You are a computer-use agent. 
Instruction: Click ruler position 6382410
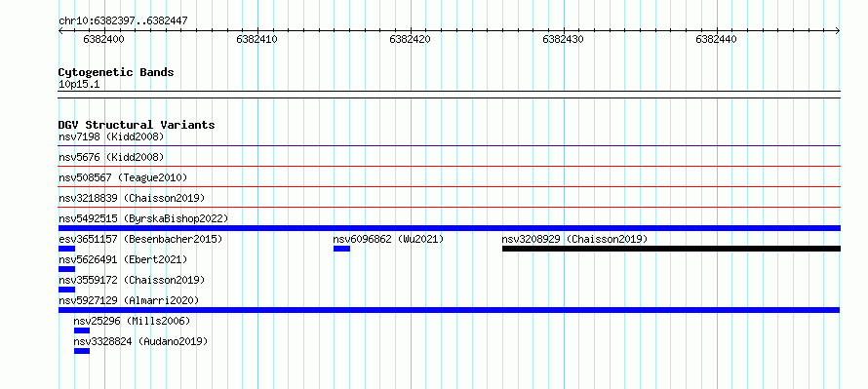point(256,40)
